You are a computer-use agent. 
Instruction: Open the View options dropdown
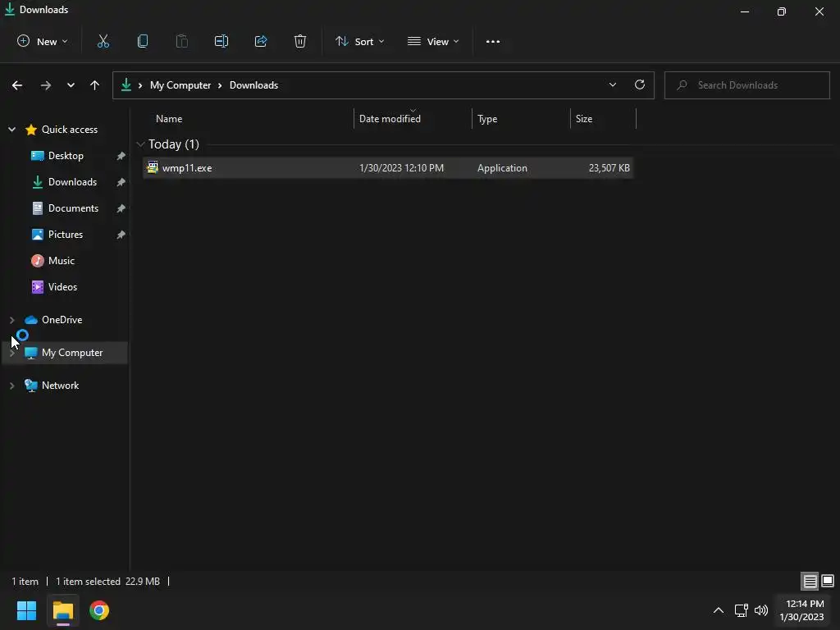coord(433,41)
